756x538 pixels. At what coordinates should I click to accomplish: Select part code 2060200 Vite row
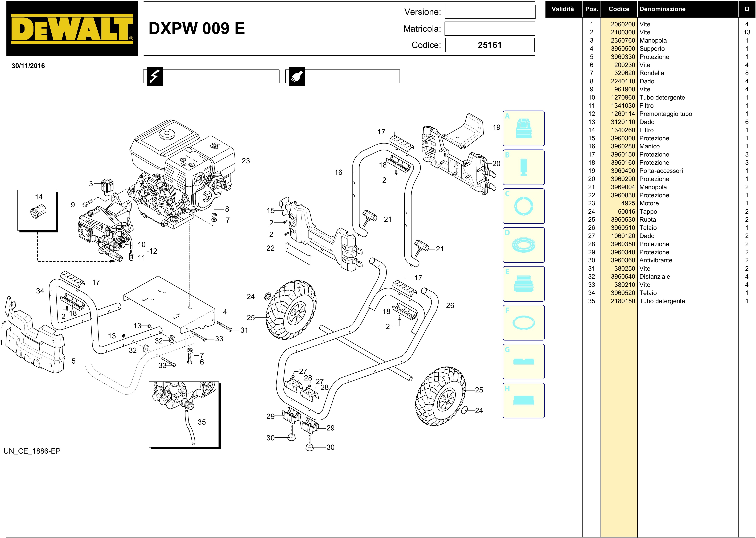(623, 24)
